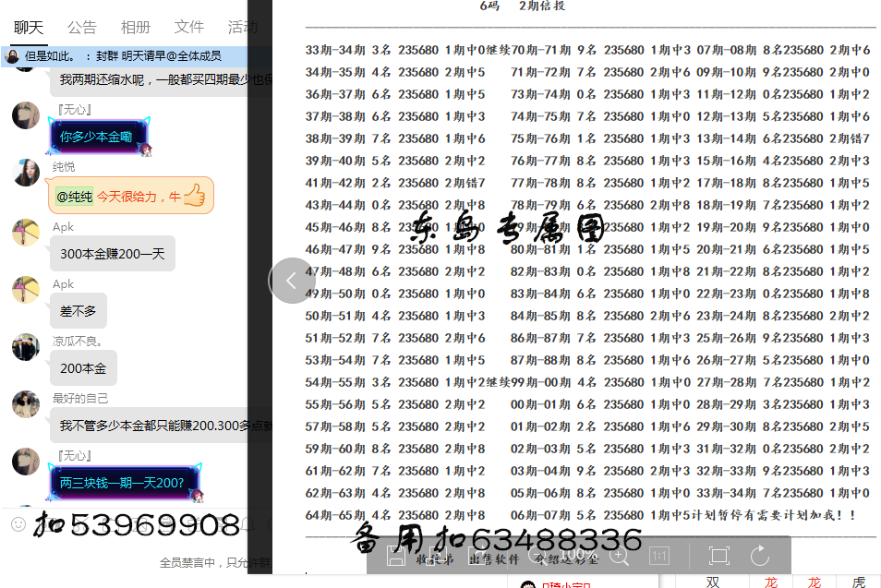Click the 双 cell in background window
This screenshot has width=881, height=588.
coord(713,582)
